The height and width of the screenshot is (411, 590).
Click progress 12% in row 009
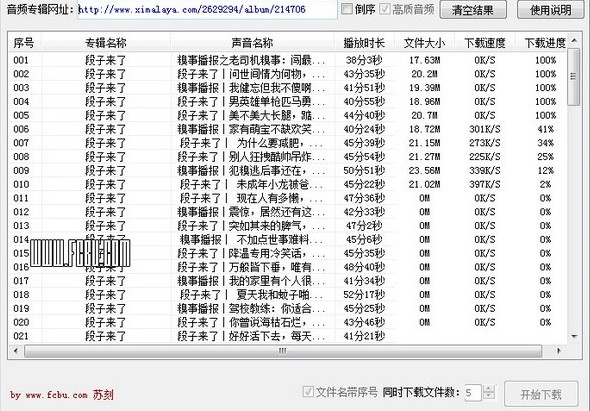pyautogui.click(x=545, y=170)
